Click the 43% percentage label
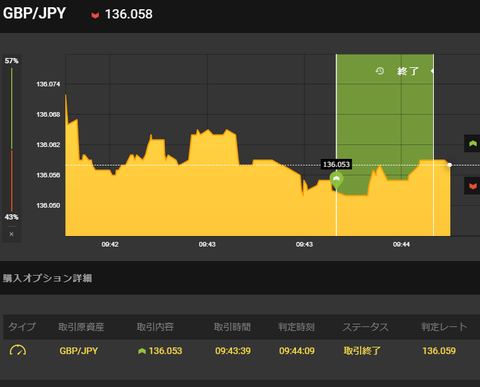The height and width of the screenshot is (387, 480). click(12, 217)
